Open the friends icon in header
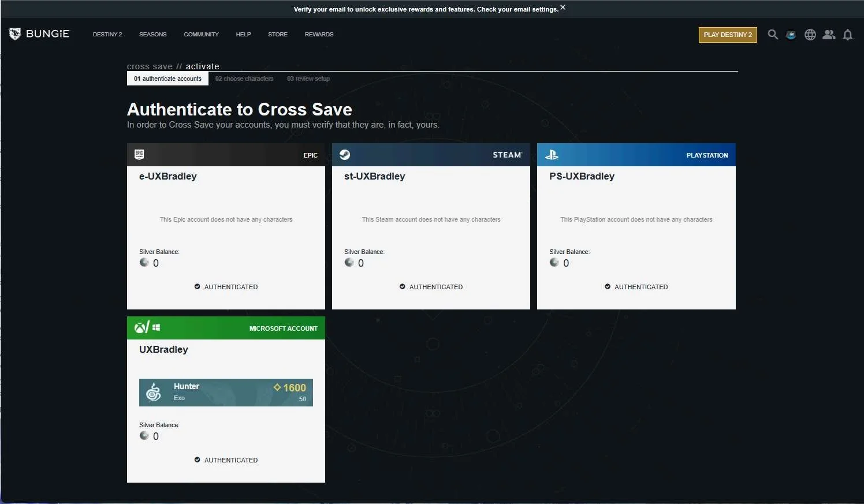The height and width of the screenshot is (504, 864). point(829,35)
